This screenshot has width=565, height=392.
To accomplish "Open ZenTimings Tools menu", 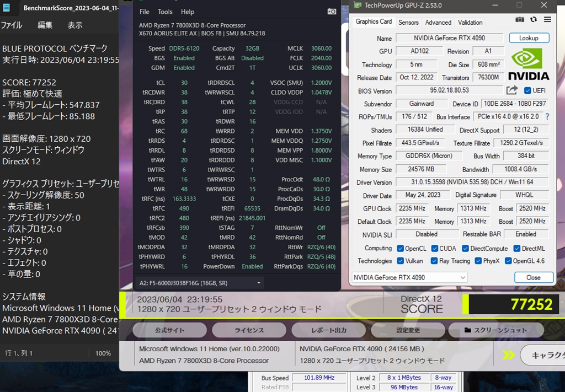I will tap(165, 12).
